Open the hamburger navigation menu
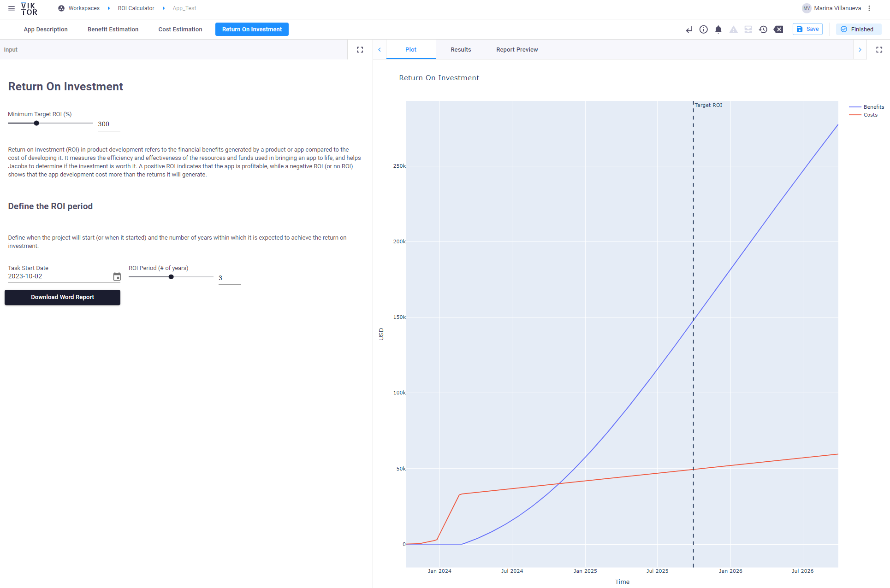This screenshot has height=588, width=890. [x=12, y=8]
